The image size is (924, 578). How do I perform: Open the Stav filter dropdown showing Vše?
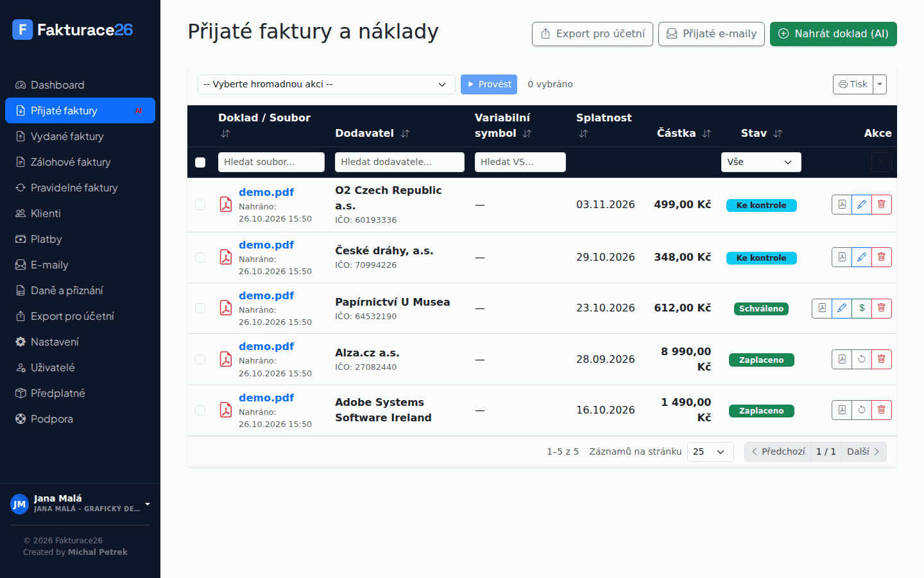(x=761, y=162)
